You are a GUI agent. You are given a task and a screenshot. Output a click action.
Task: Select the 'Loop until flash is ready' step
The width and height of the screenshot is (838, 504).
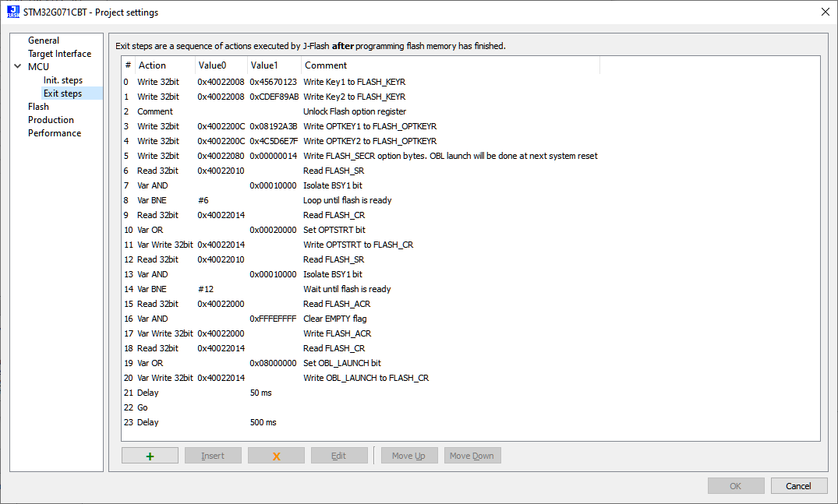click(361, 200)
